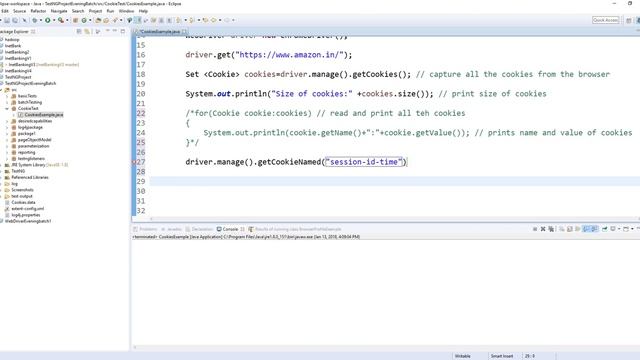Expand the desiredcapabilities package
The height and width of the screenshot is (360, 640).
7,121
